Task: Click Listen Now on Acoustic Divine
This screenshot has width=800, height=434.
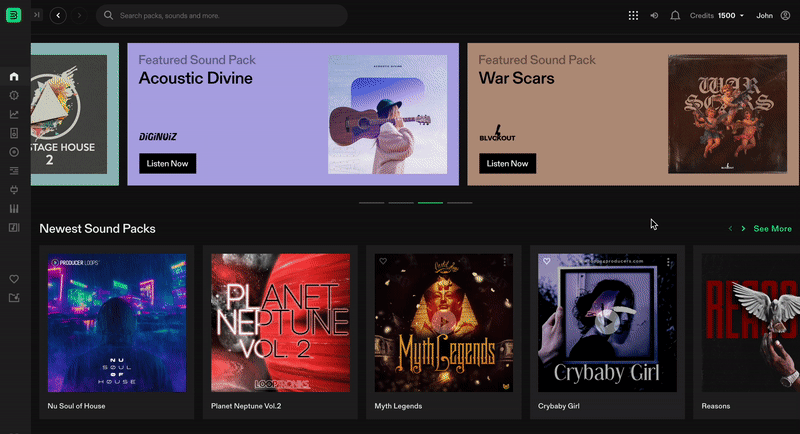Action: 167,163
